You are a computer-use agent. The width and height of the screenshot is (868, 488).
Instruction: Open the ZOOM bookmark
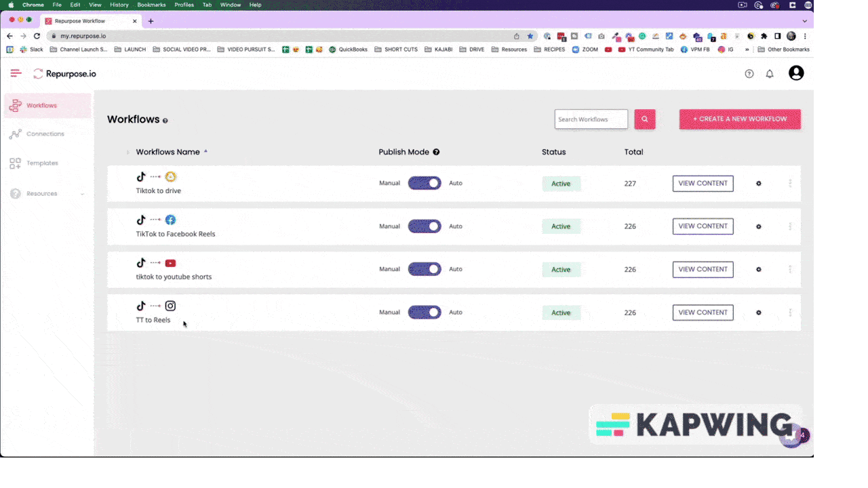click(585, 49)
